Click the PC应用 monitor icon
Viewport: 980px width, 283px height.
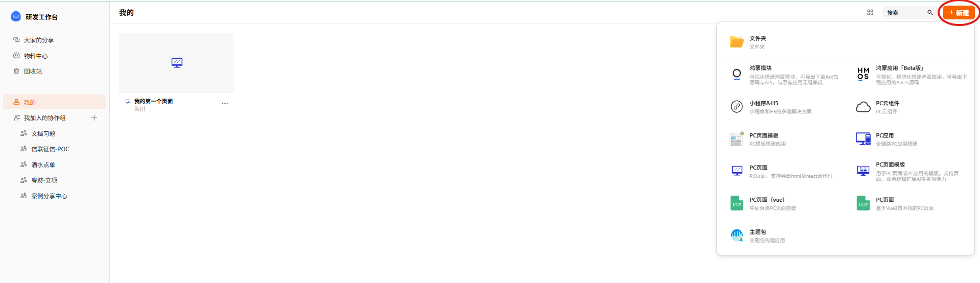[863, 139]
